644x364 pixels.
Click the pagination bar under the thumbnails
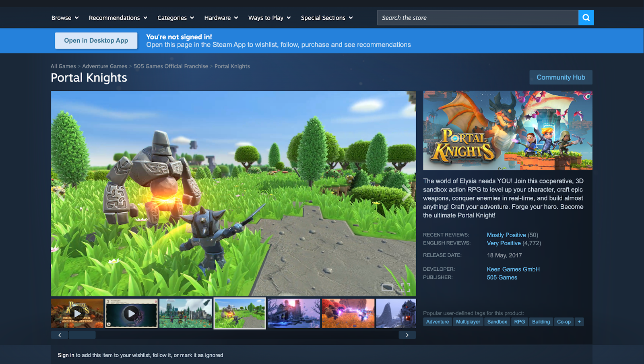[82, 334]
